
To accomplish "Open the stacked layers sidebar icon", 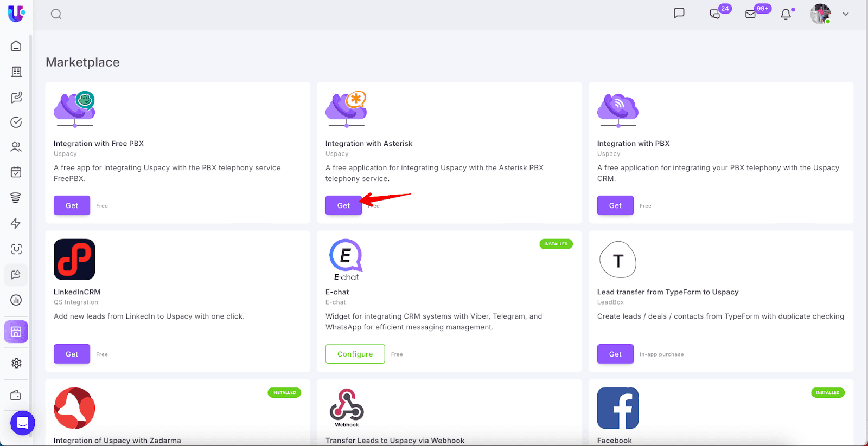I will [16, 198].
